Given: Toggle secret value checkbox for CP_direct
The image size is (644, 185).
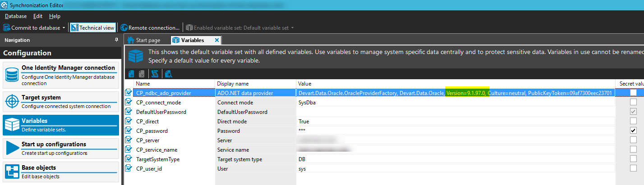Looking at the screenshot, I should (634, 121).
